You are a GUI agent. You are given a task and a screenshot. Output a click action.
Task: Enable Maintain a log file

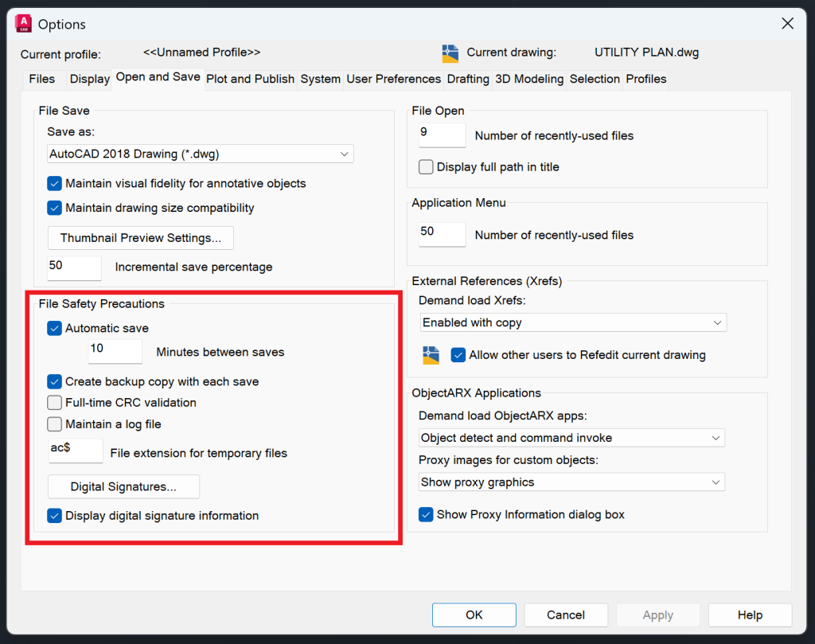tap(54, 423)
